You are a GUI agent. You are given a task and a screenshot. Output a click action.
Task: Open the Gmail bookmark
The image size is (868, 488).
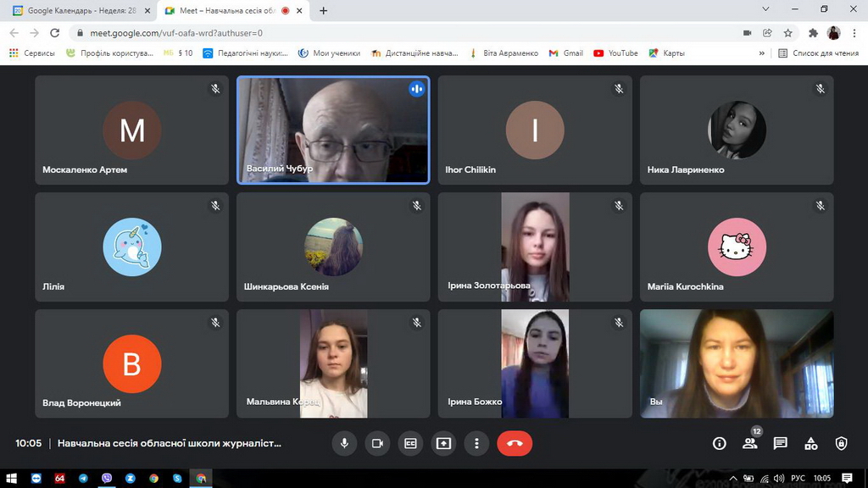566,53
